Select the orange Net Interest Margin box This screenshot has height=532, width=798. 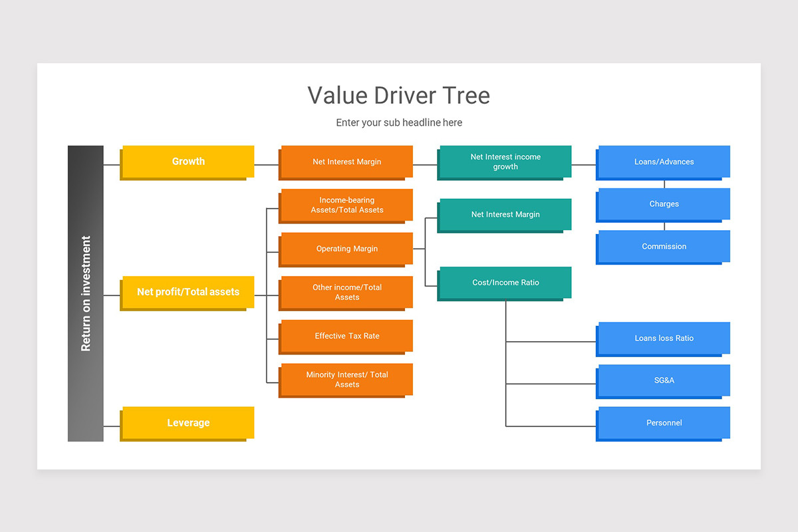click(346, 161)
